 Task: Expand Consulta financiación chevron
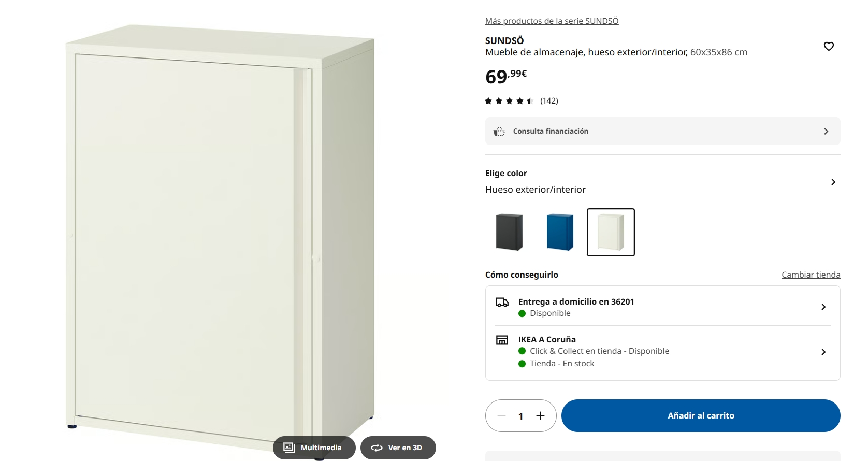[x=826, y=132]
